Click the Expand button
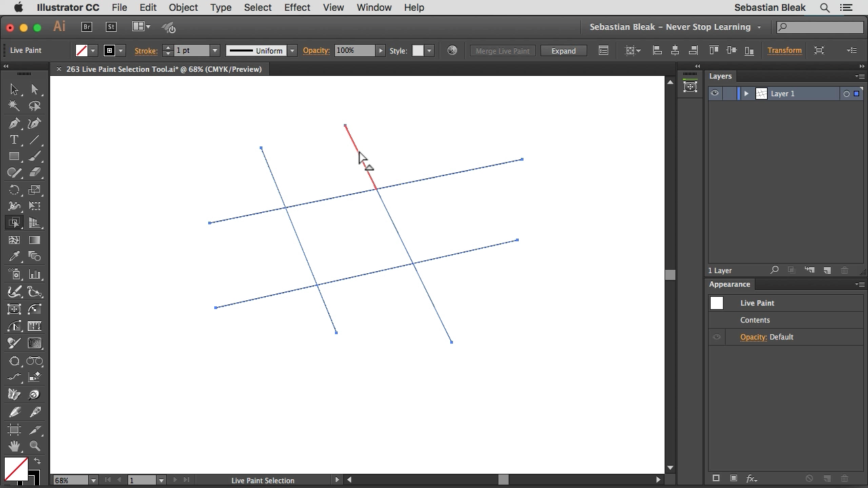Screen dimensions: 868x488 point(563,51)
